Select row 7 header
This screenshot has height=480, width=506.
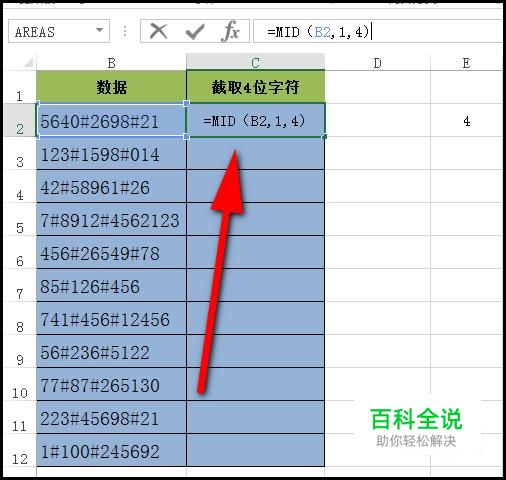tap(19, 285)
